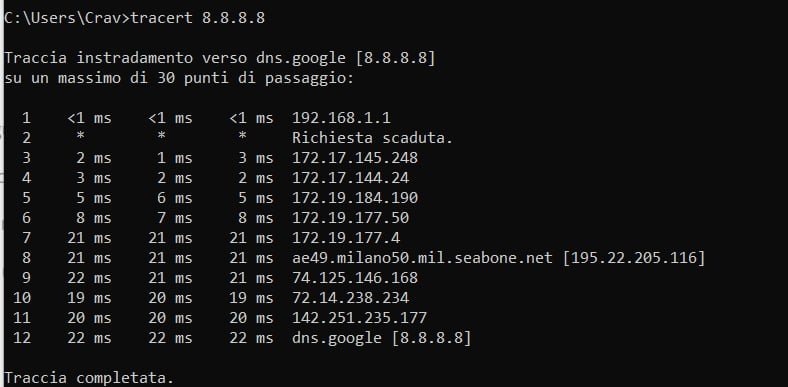Image resolution: width=788 pixels, height=387 pixels.
Task: Click IP address 72.14.238.234
Action: tap(350, 298)
